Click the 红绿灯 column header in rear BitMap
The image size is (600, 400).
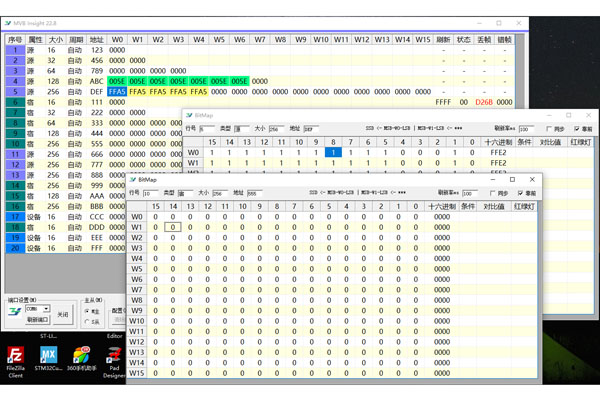pyautogui.click(x=580, y=142)
